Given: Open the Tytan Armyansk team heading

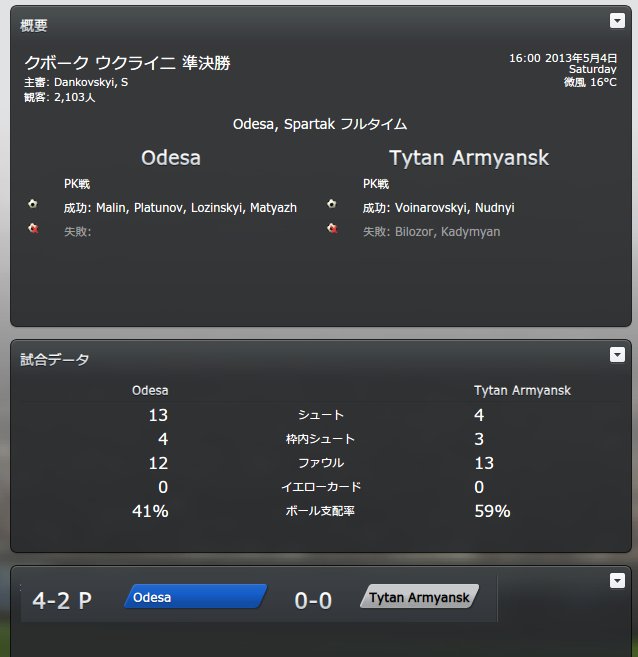Looking at the screenshot, I should pyautogui.click(x=469, y=158).
